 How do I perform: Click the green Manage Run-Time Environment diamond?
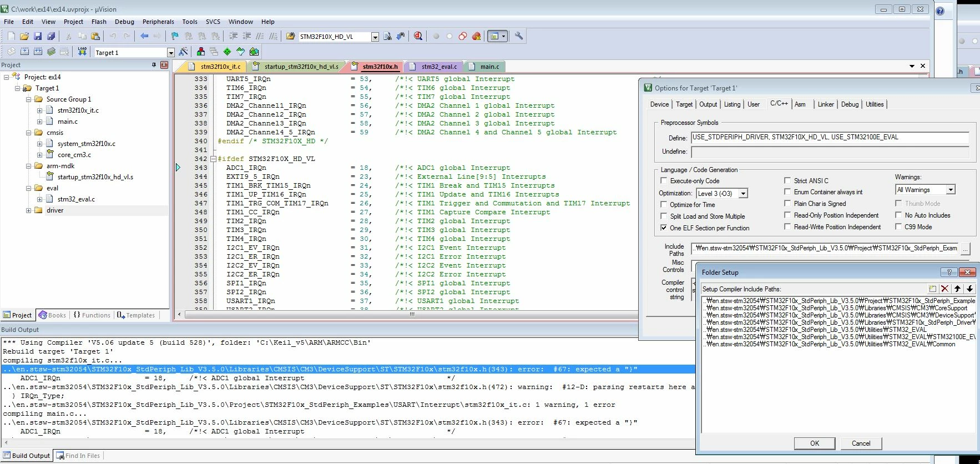click(227, 52)
